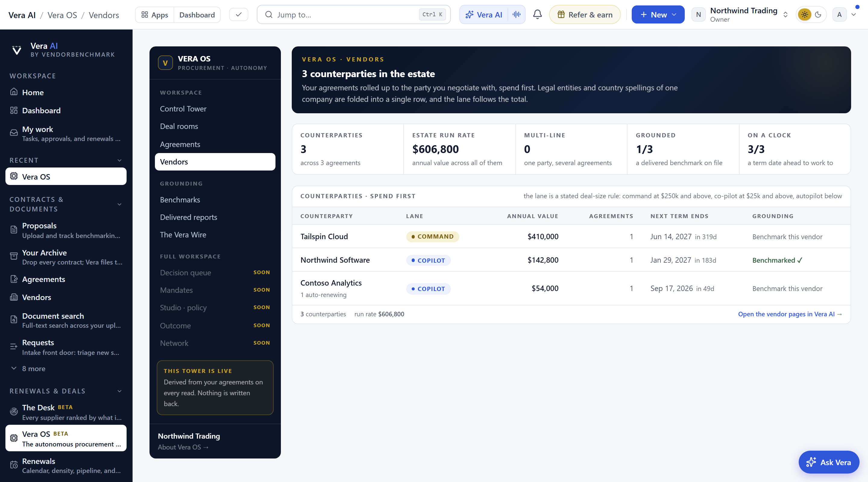Screen dimensions: 868x482
Task: Benchmark this vendor for Tailspin Cloud
Action: 787,237
